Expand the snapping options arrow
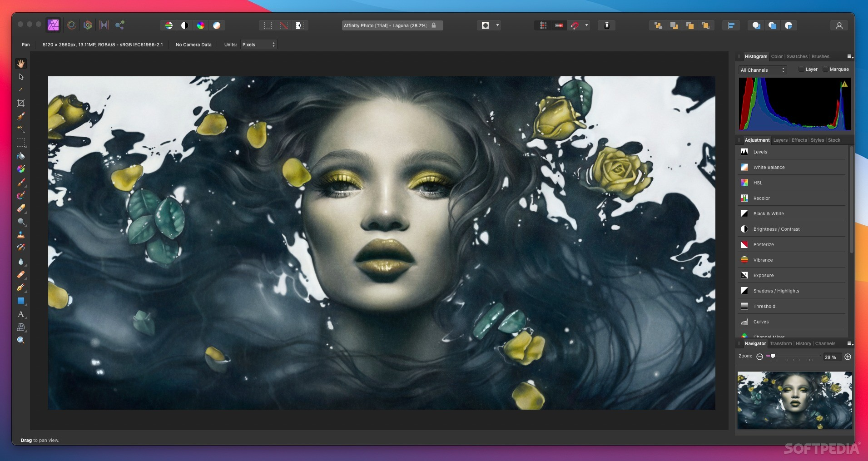The width and height of the screenshot is (868, 461). pyautogui.click(x=586, y=25)
